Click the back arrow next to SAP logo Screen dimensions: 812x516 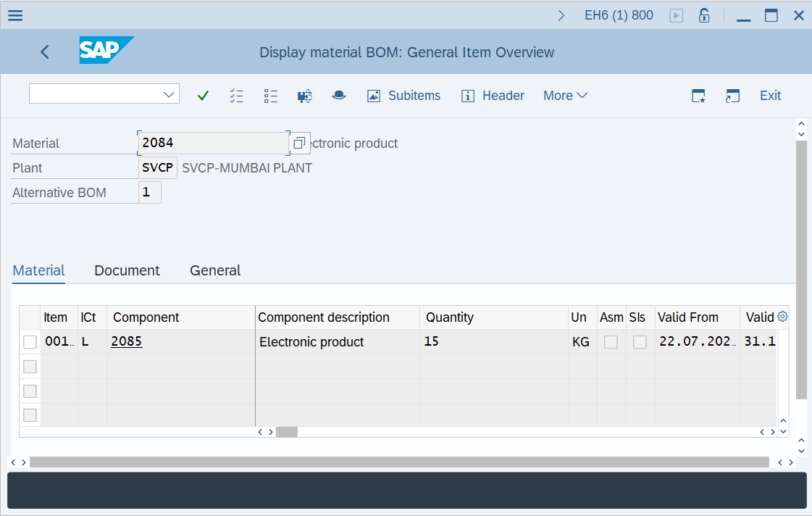[45, 52]
